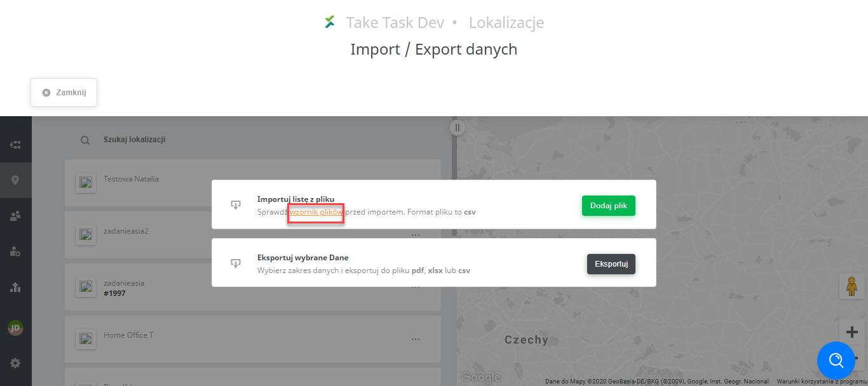
Task: Click the import download icon
Action: pos(235,204)
